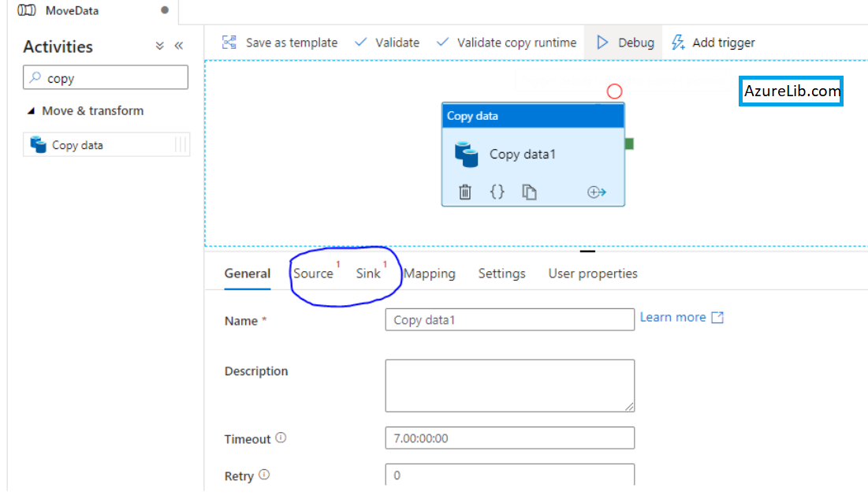Click Validate in the toolbar
868x503 pixels.
pyautogui.click(x=387, y=43)
